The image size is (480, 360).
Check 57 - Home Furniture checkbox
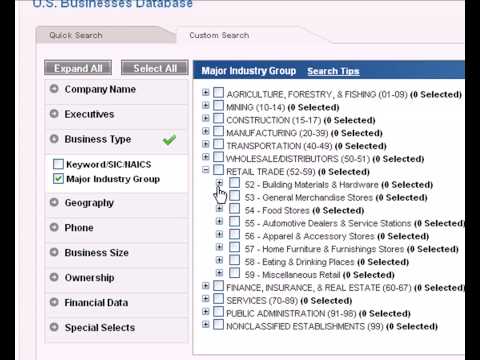(234, 247)
